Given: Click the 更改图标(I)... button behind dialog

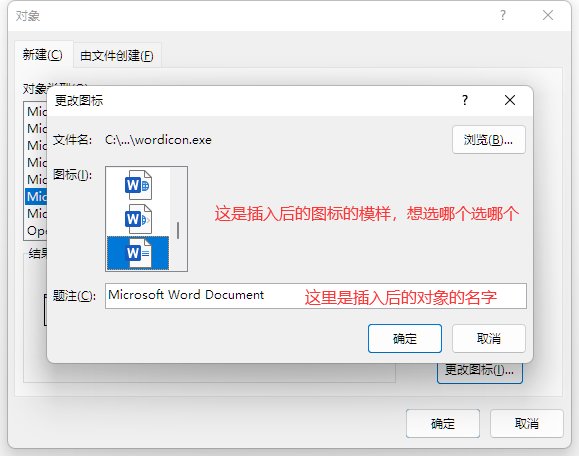Looking at the screenshot, I should point(480,372).
